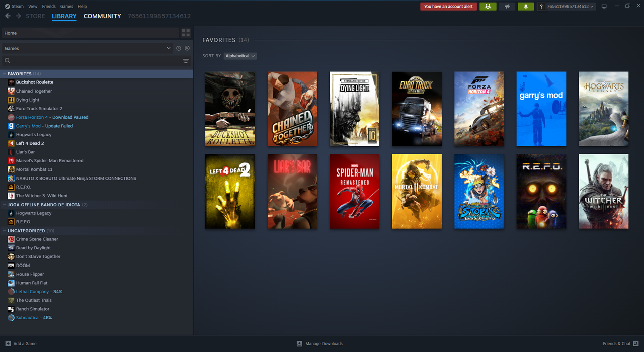644x352 pixels.
Task: Select Lethal Company - 34% in list
Action: point(97,292)
